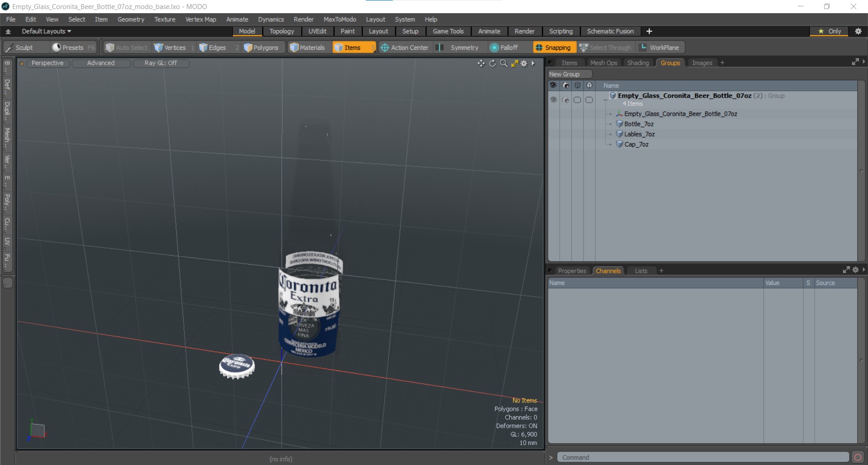868x465 pixels.
Task: Switch to Materials selection mode
Action: (x=308, y=47)
